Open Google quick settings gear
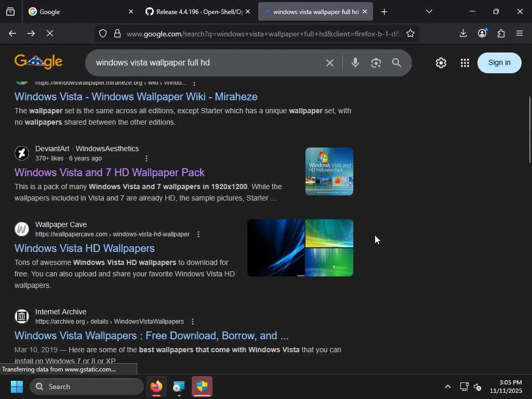Screen dimensions: 532x399 (x=441, y=63)
